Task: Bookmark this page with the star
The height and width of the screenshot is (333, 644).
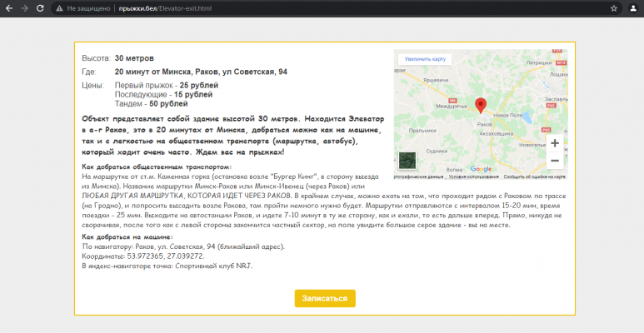Action: [614, 7]
